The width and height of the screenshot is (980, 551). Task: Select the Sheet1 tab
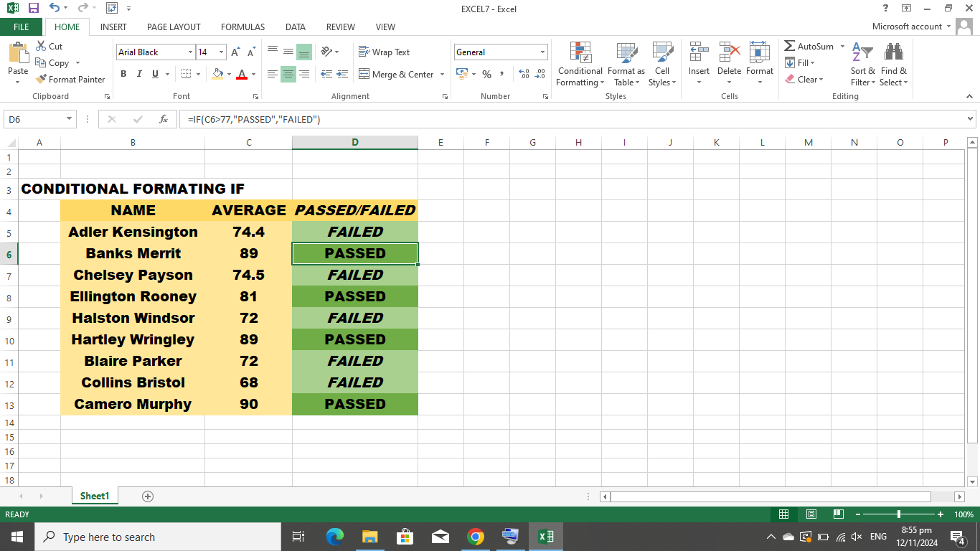(x=95, y=496)
